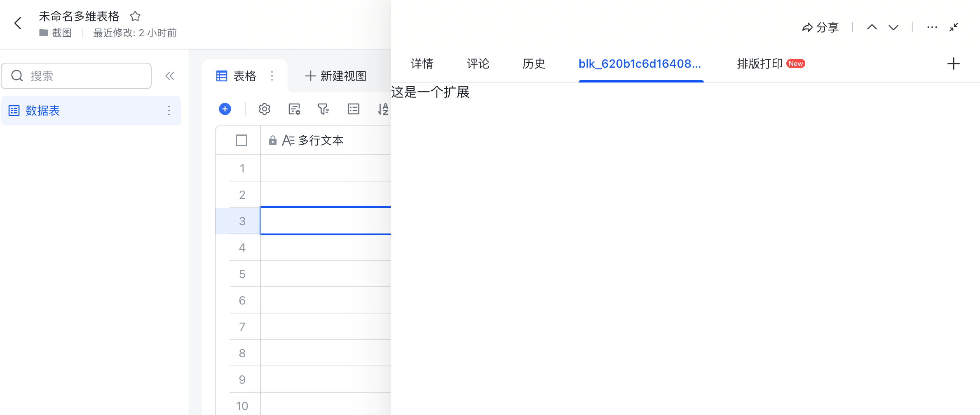
Task: Star the 未命名多维表格 document
Action: (135, 16)
